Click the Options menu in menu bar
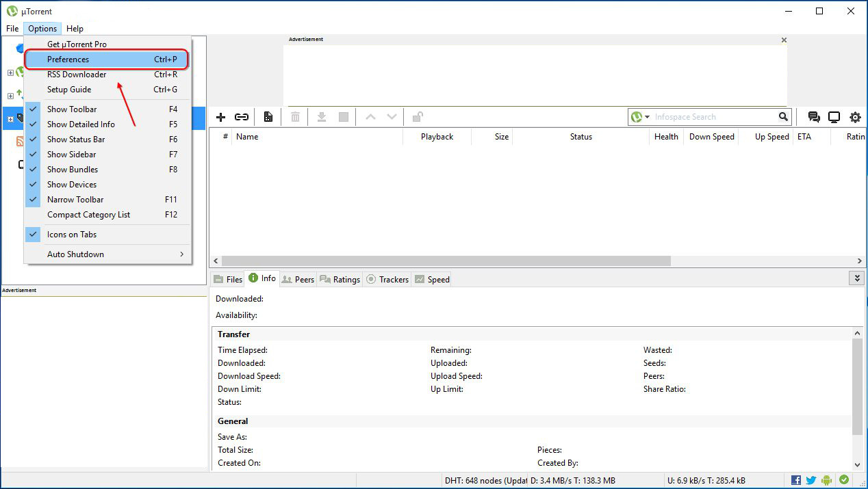The image size is (868, 489). (42, 29)
